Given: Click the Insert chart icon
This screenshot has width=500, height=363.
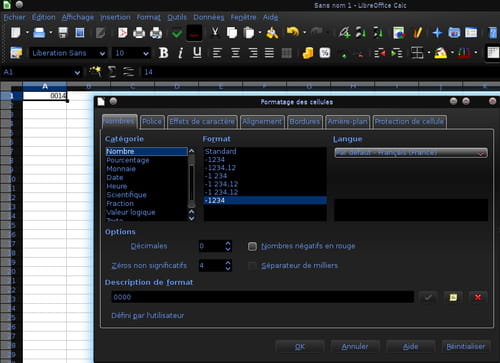Looking at the screenshot, I should coord(398,33).
